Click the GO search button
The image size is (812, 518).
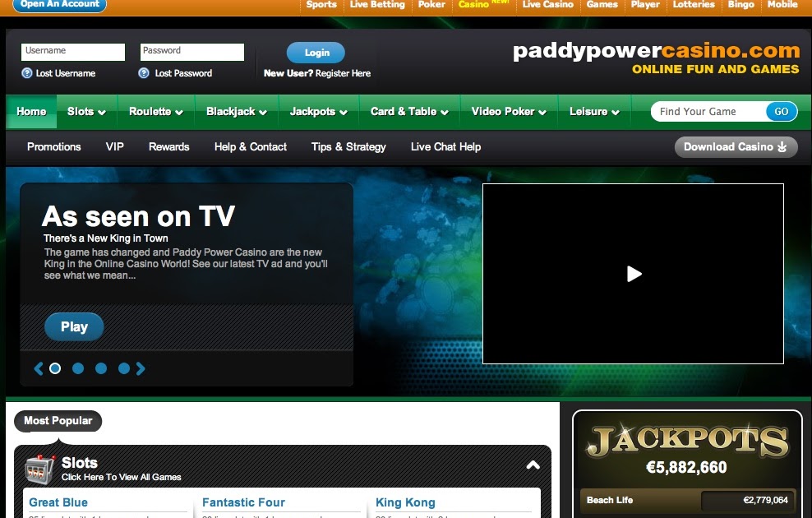[781, 111]
